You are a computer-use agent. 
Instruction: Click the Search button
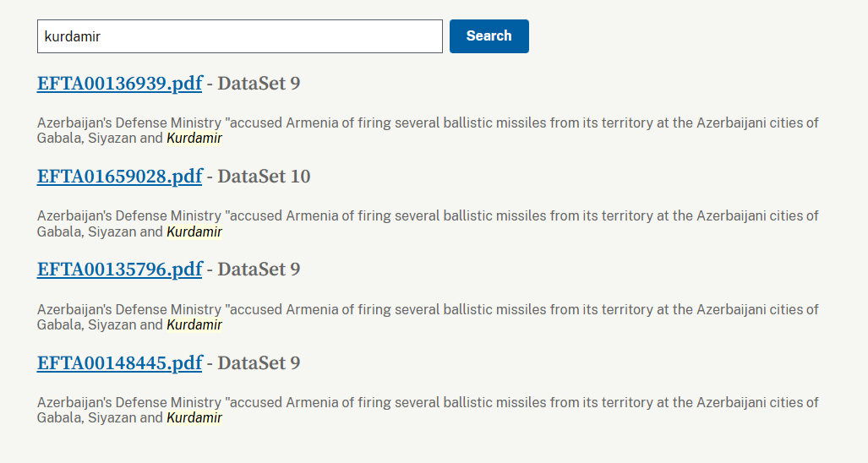(489, 36)
